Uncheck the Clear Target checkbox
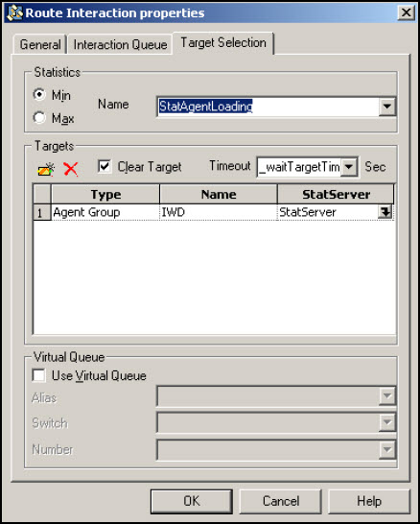This screenshot has height=524, width=420. tap(105, 166)
